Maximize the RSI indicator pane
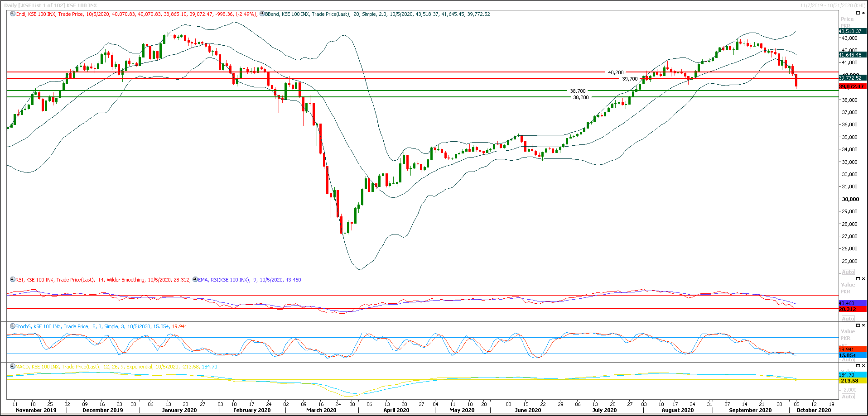868x416 pixels. pos(857,279)
